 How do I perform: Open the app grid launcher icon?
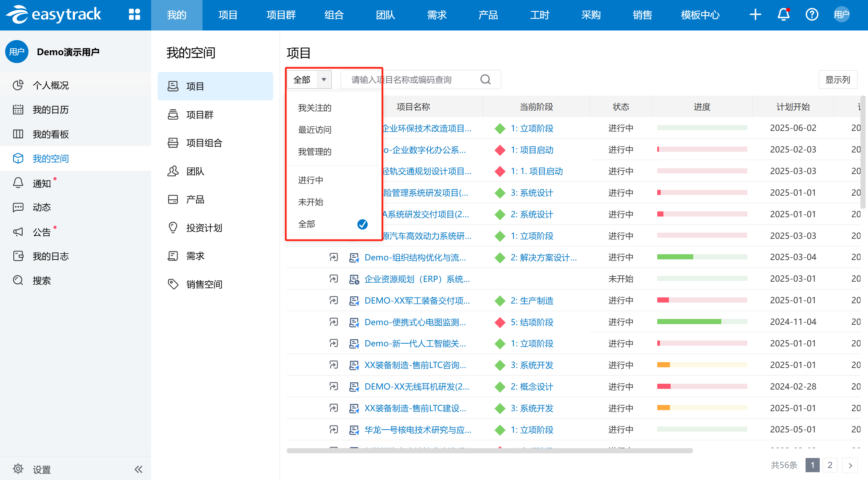(x=134, y=15)
